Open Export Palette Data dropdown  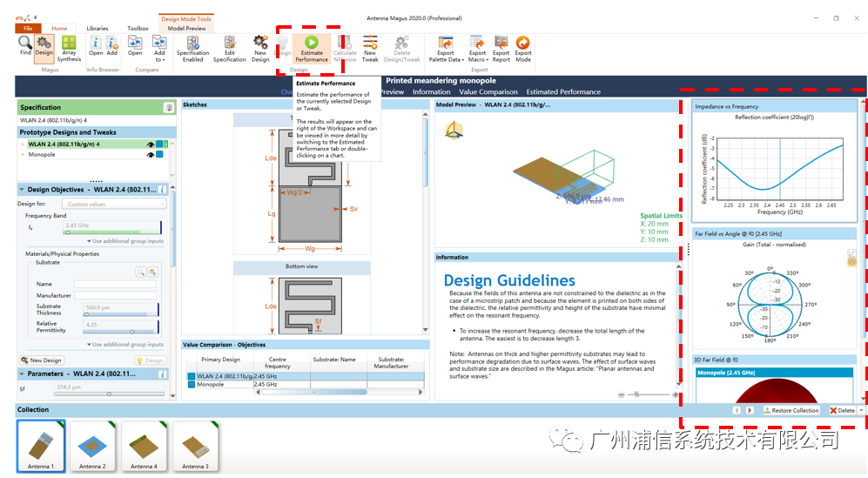click(x=445, y=49)
